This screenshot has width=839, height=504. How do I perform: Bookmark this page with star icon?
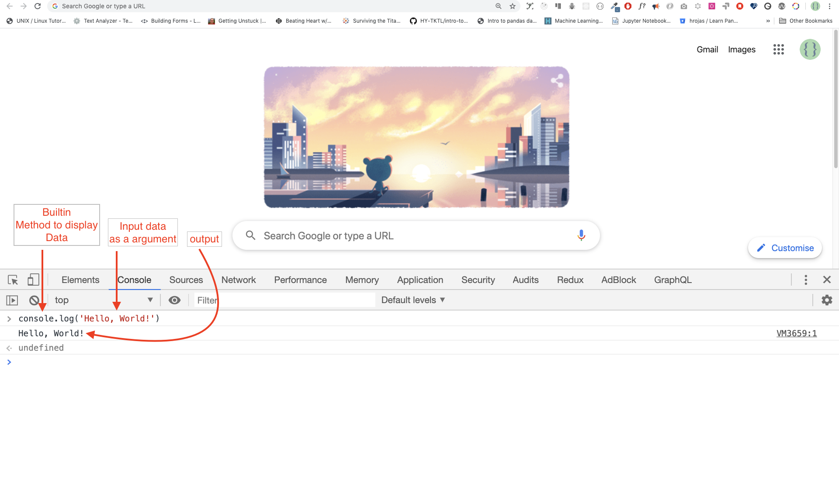(513, 6)
